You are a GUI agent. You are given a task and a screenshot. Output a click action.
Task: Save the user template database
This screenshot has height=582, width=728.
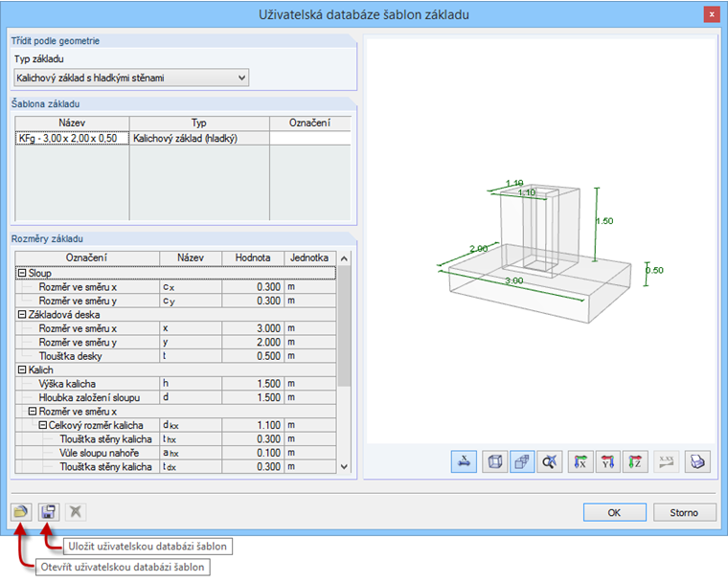coord(48,512)
